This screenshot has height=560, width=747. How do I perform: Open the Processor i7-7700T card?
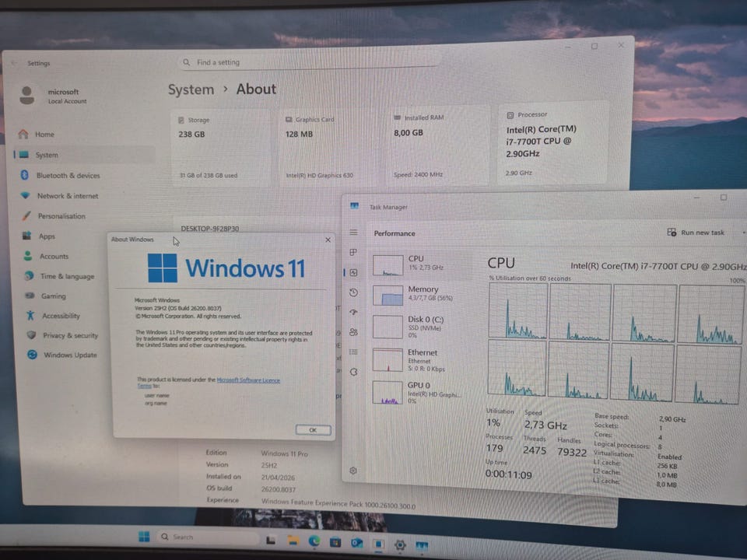[x=552, y=143]
